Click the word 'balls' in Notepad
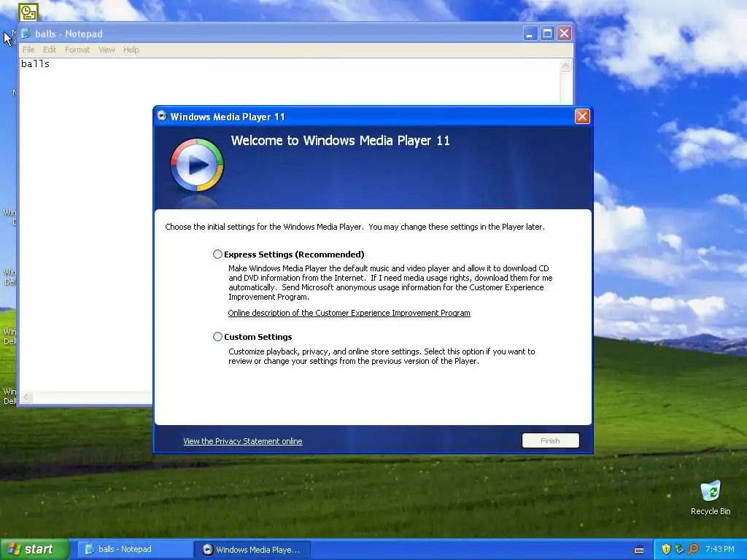The image size is (747, 560). point(35,64)
